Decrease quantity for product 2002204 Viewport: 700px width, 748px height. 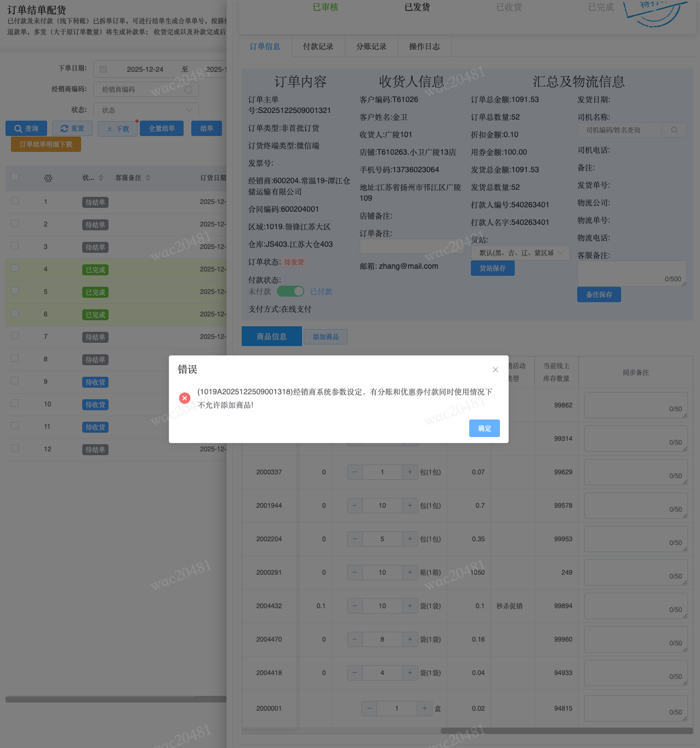355,539
